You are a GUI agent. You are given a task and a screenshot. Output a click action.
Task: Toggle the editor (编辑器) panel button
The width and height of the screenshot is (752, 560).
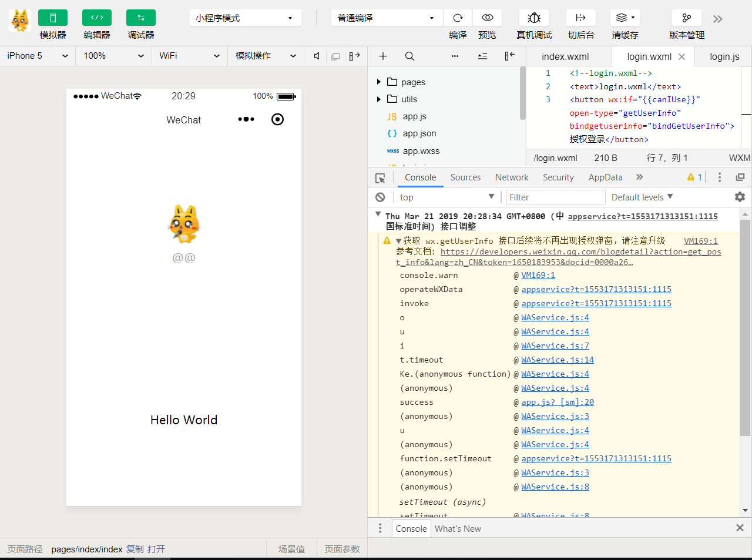[x=97, y=18]
